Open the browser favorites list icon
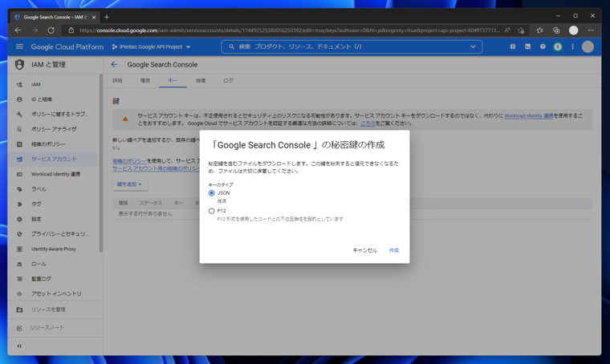This screenshot has height=364, width=610. (x=539, y=30)
